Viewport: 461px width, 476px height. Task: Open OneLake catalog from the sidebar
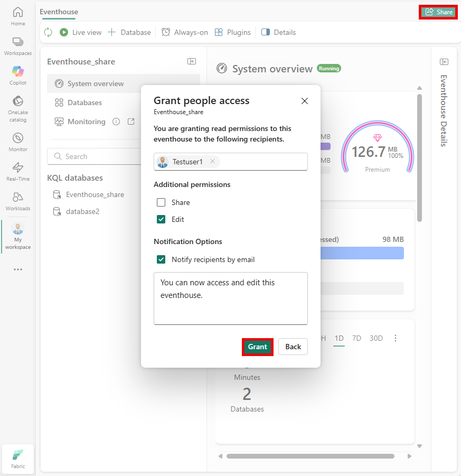point(18,101)
